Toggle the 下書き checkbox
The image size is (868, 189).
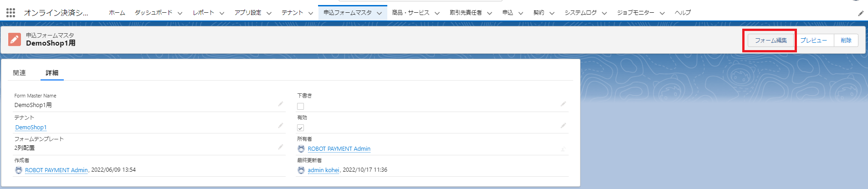pyautogui.click(x=300, y=106)
